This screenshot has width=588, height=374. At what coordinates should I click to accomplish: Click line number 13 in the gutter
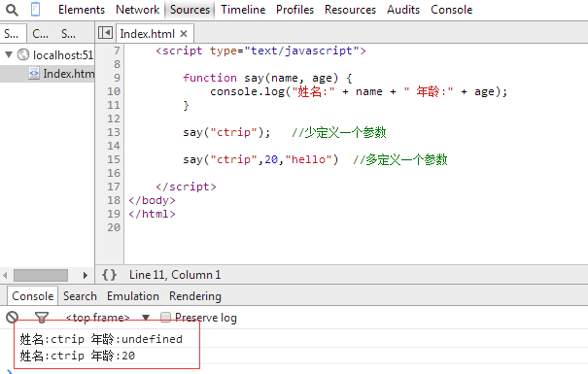click(114, 132)
